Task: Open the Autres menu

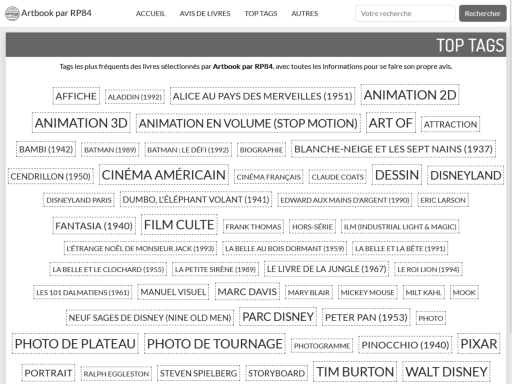Action: coord(305,14)
